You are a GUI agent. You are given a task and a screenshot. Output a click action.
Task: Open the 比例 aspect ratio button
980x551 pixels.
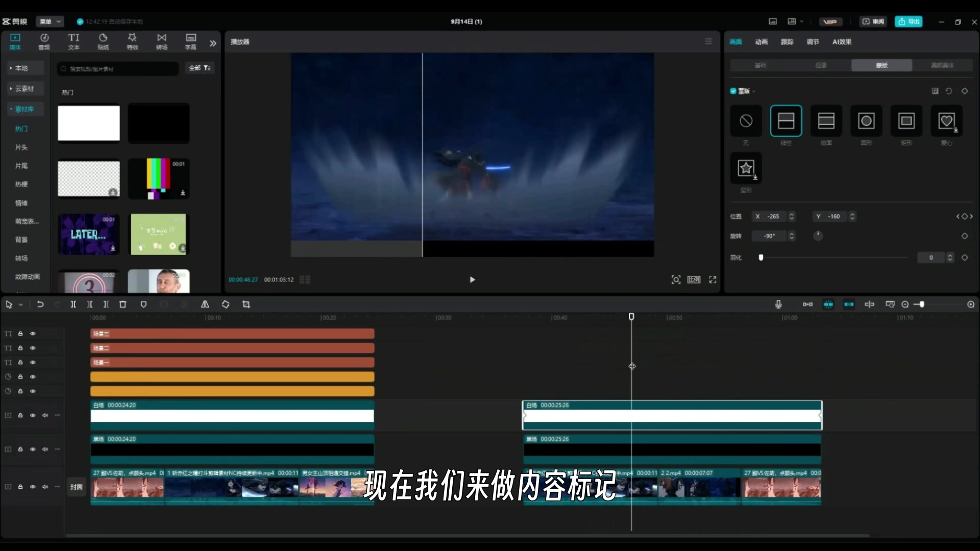click(694, 280)
